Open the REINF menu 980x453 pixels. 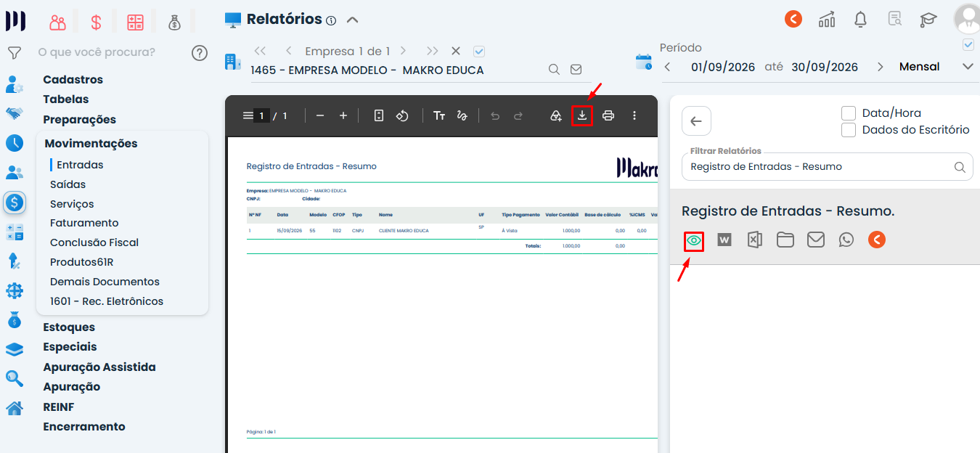(59, 407)
